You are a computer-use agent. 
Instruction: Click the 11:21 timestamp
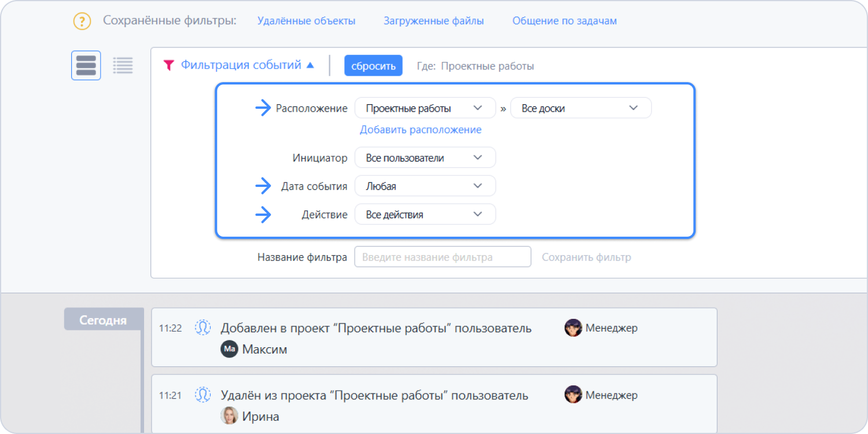[171, 396]
